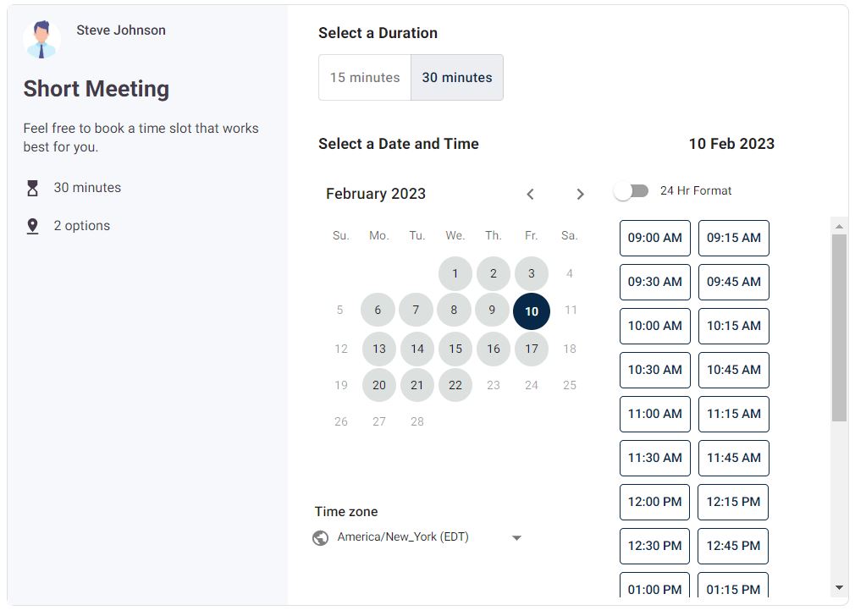The image size is (855, 616).
Task: Go to previous month with left chevron
Action: pyautogui.click(x=531, y=194)
